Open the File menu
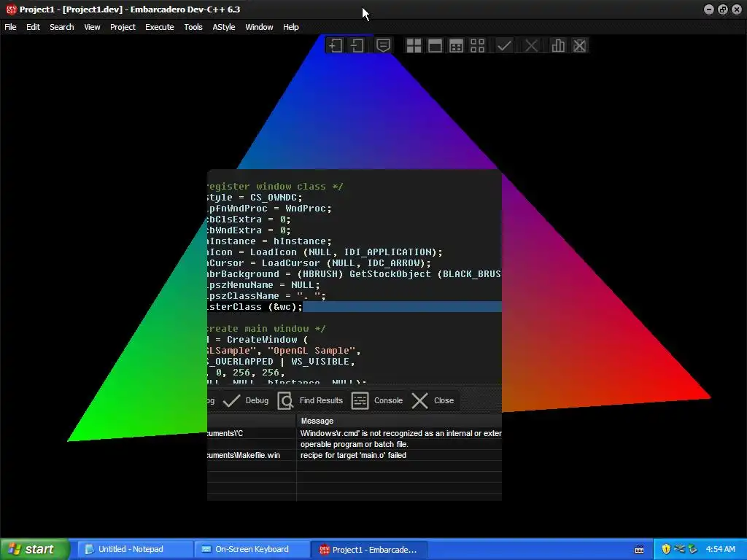 [x=10, y=27]
